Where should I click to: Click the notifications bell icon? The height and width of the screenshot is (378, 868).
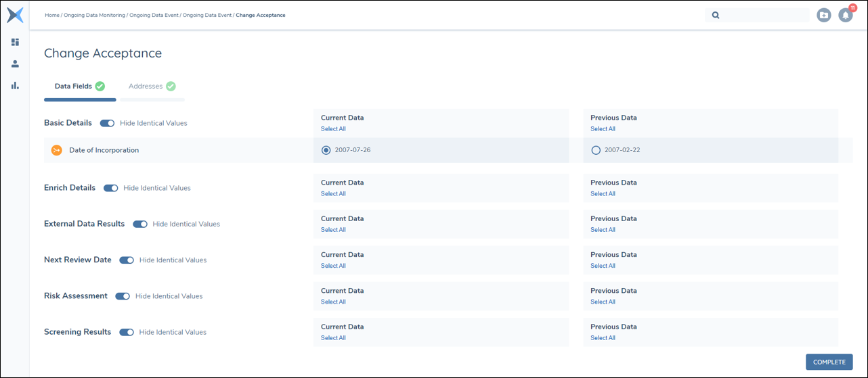845,15
